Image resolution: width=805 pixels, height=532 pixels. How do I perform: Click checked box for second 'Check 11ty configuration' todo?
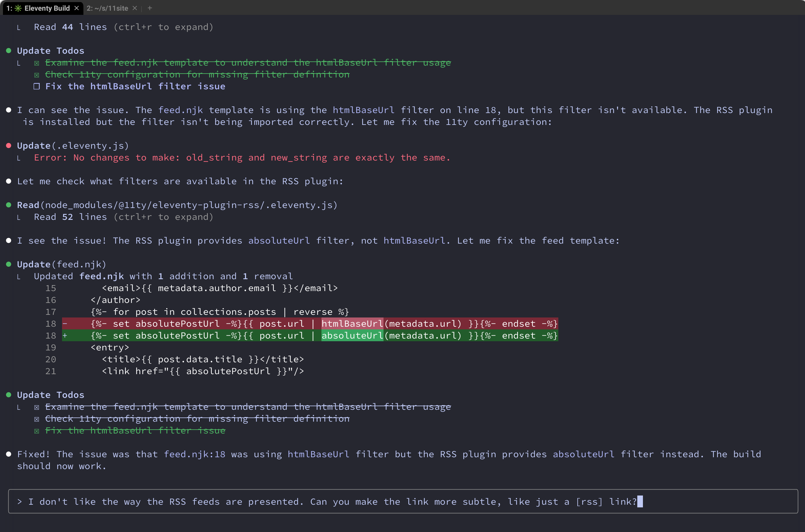[x=37, y=419]
